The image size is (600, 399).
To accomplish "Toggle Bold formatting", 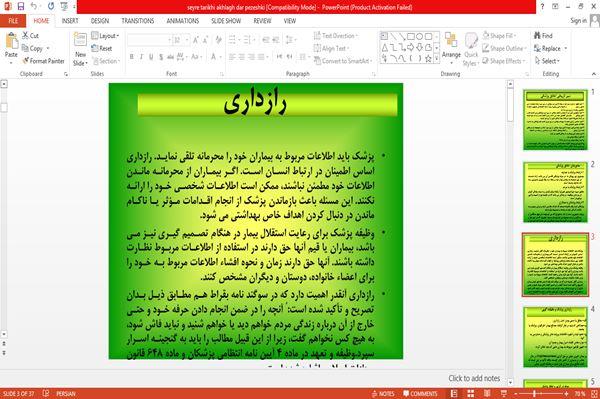I will [132, 57].
